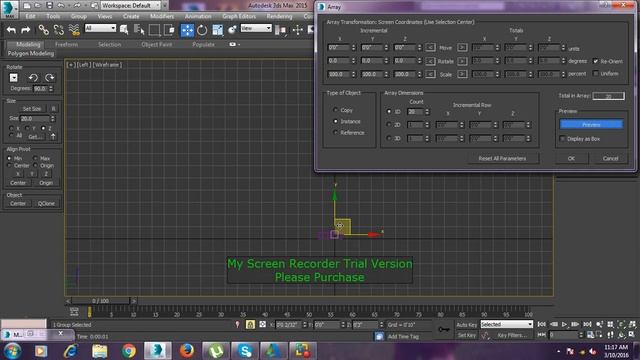The width and height of the screenshot is (640, 360).
Task: Enable the Uniform scale checkbox
Action: click(x=596, y=73)
